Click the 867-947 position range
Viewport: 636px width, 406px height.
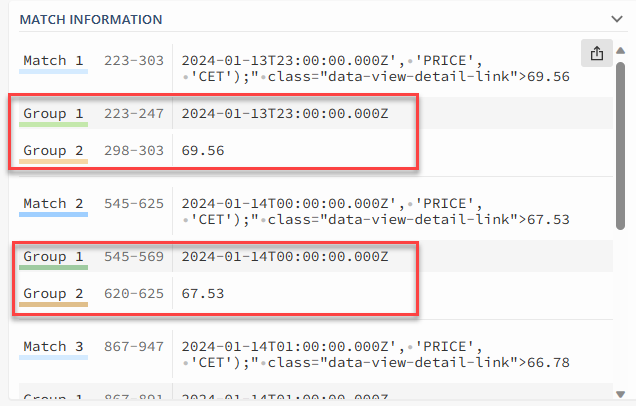pyautogui.click(x=133, y=346)
